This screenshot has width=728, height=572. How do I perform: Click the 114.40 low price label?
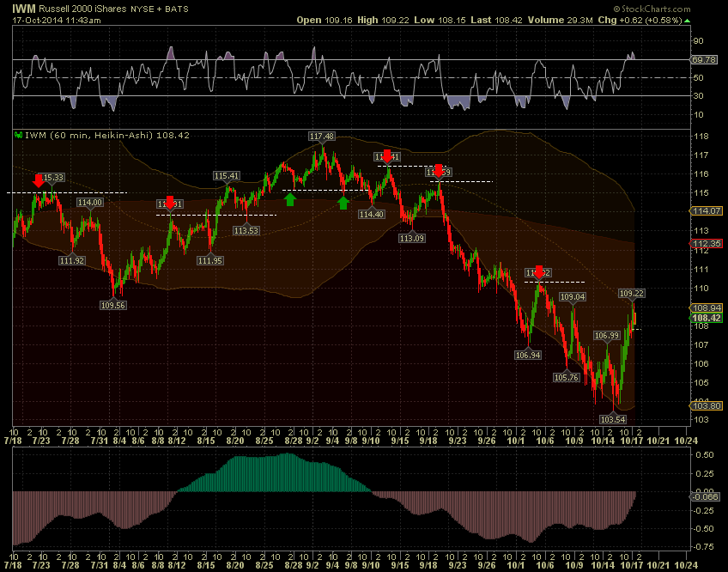pos(372,214)
